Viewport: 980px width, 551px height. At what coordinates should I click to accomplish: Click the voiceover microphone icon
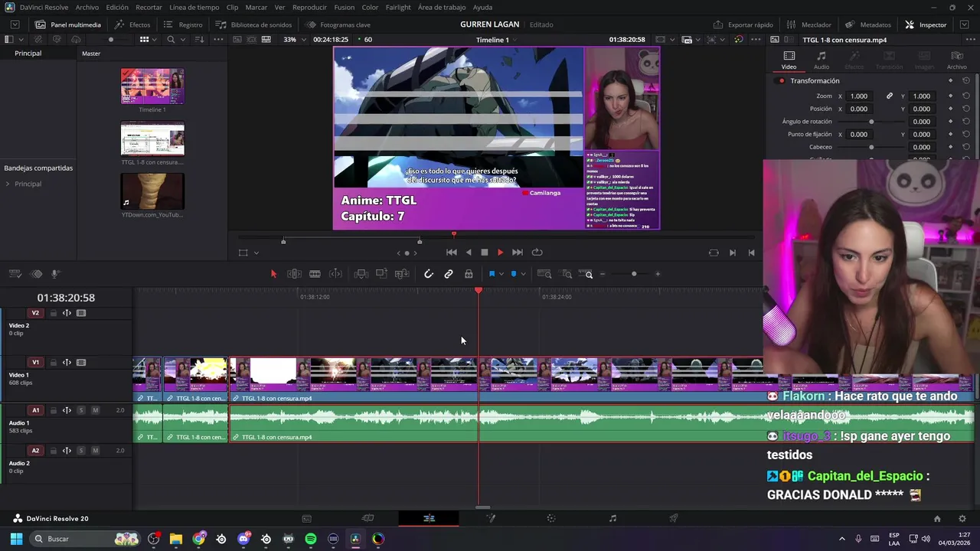(x=55, y=274)
